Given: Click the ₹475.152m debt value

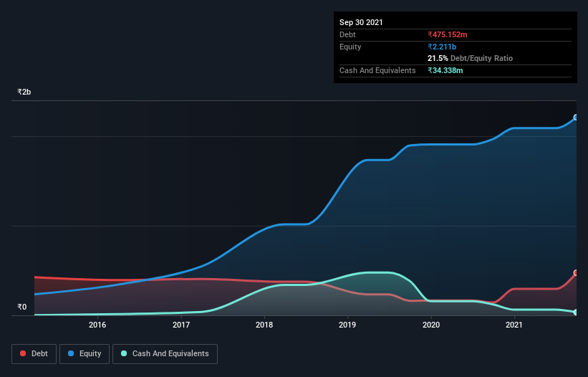Looking at the screenshot, I should coord(448,34).
